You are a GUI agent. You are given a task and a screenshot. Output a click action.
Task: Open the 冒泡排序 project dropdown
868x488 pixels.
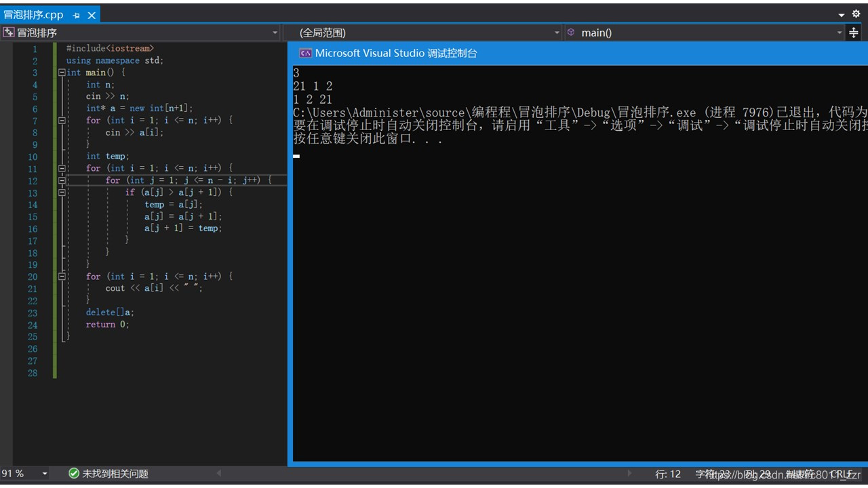coord(275,33)
